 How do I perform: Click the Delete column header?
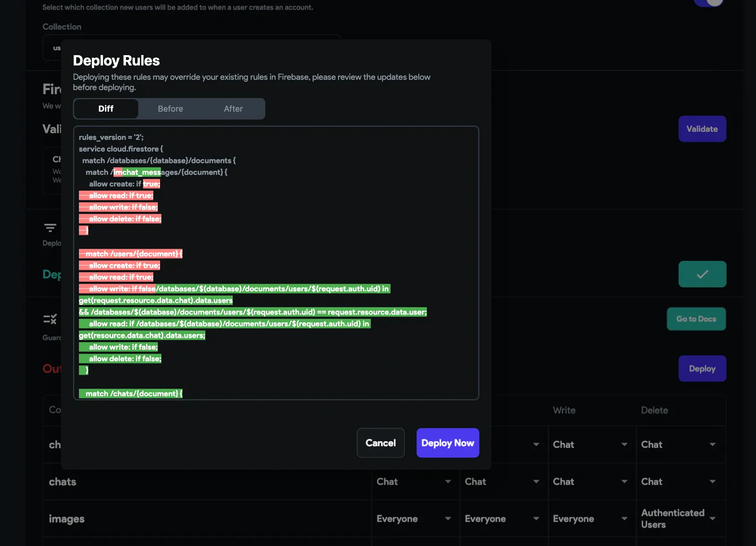pyautogui.click(x=654, y=410)
